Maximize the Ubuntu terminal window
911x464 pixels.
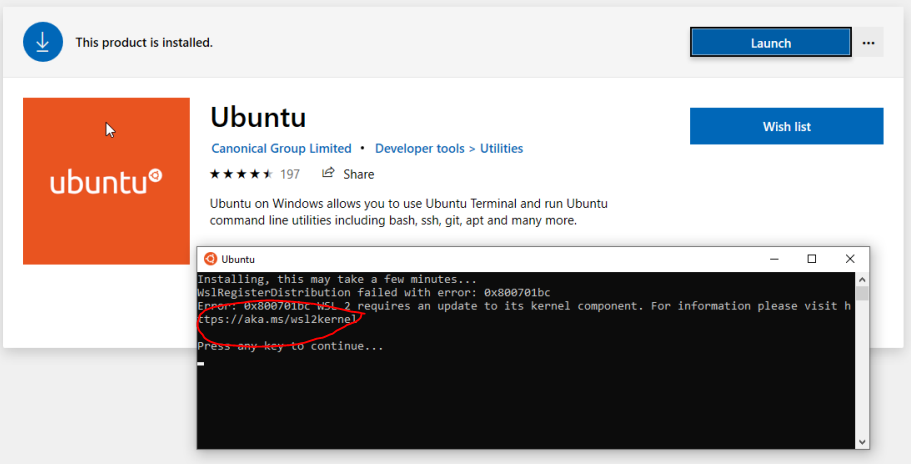812,259
